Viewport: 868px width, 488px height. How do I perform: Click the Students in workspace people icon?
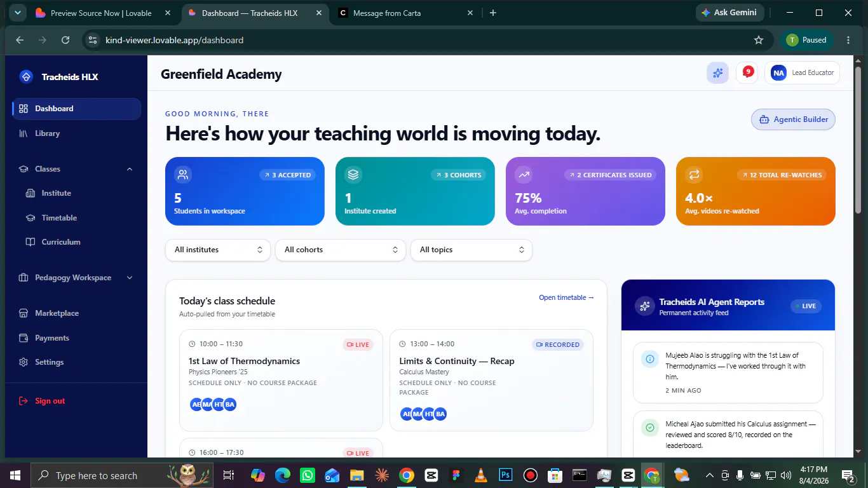tap(183, 174)
